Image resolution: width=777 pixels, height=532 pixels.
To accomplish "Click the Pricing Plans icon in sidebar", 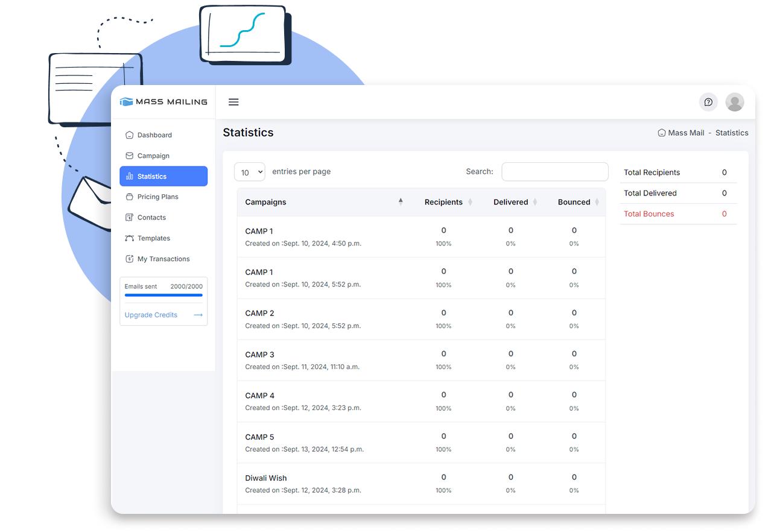I will click(129, 197).
